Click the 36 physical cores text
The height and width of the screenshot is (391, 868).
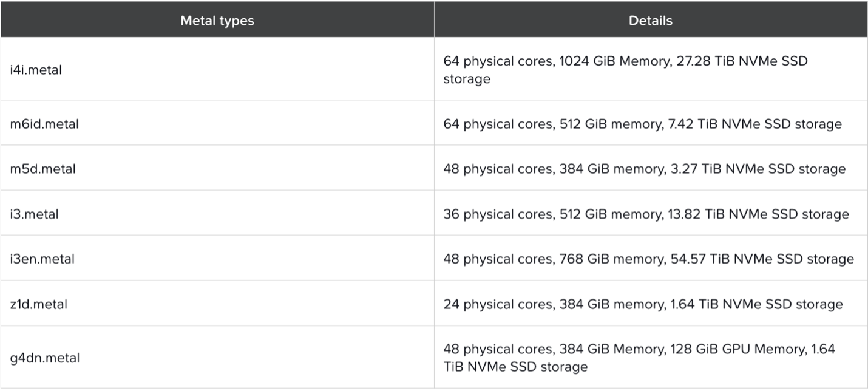coord(496,214)
